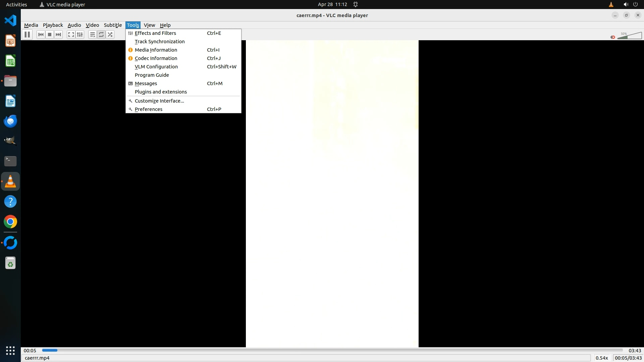Select Codec Information menu entry
Screen dimensions: 644x362
pyautogui.click(x=156, y=58)
